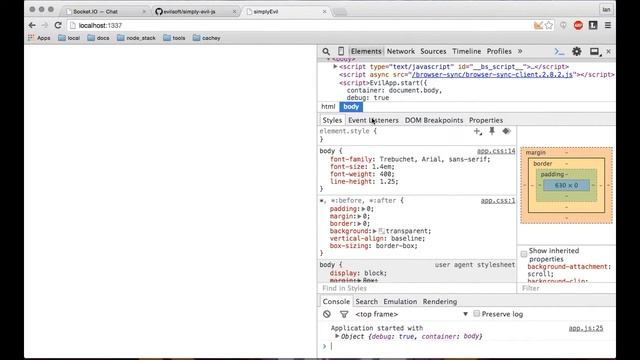Open app.css:1 source link

coord(498,200)
